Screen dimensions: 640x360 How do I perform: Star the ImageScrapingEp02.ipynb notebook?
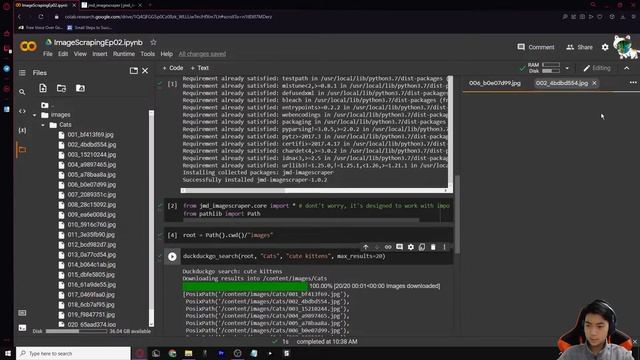tap(153, 42)
